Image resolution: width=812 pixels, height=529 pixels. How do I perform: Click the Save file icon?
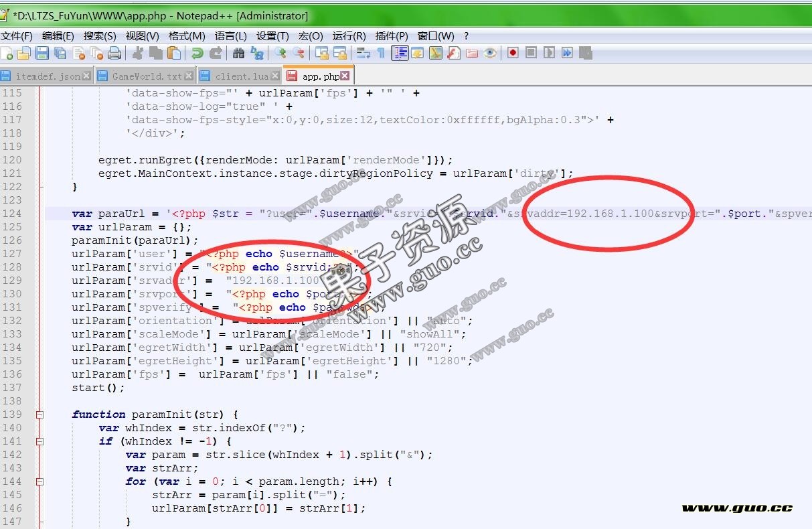(x=42, y=53)
